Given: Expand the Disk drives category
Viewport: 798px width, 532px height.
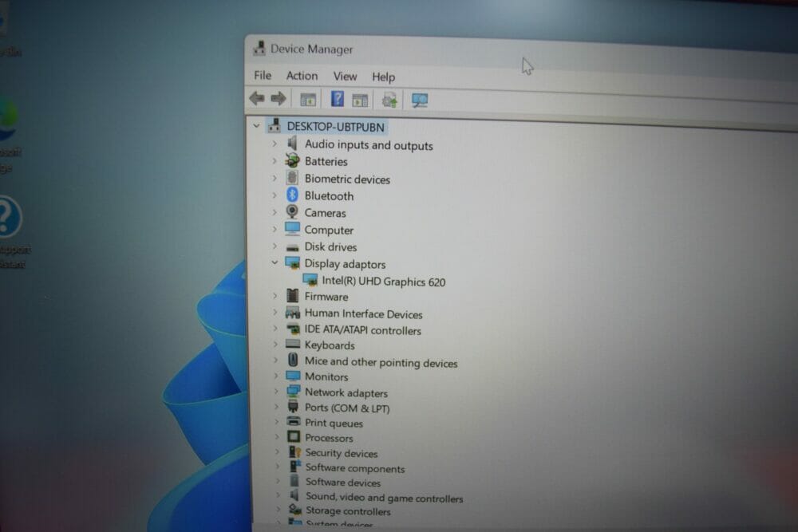Looking at the screenshot, I should click(275, 246).
